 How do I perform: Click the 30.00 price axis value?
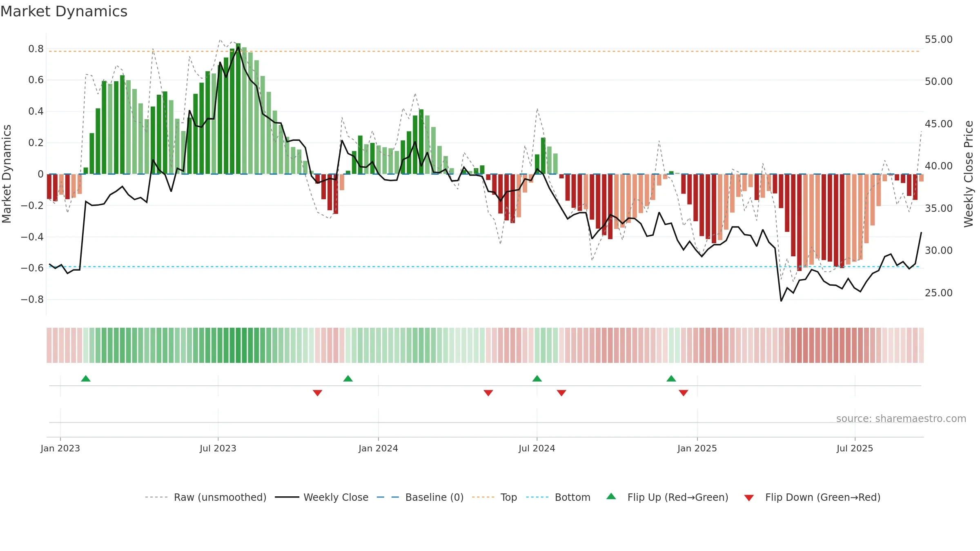pyautogui.click(x=938, y=251)
